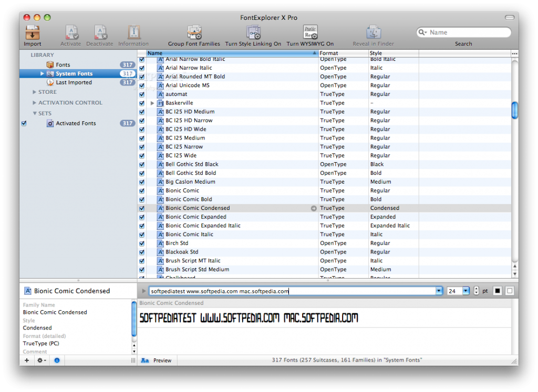Image resolution: width=538 pixels, height=392 pixels.
Task: Click the preview text input field
Action: click(x=293, y=291)
